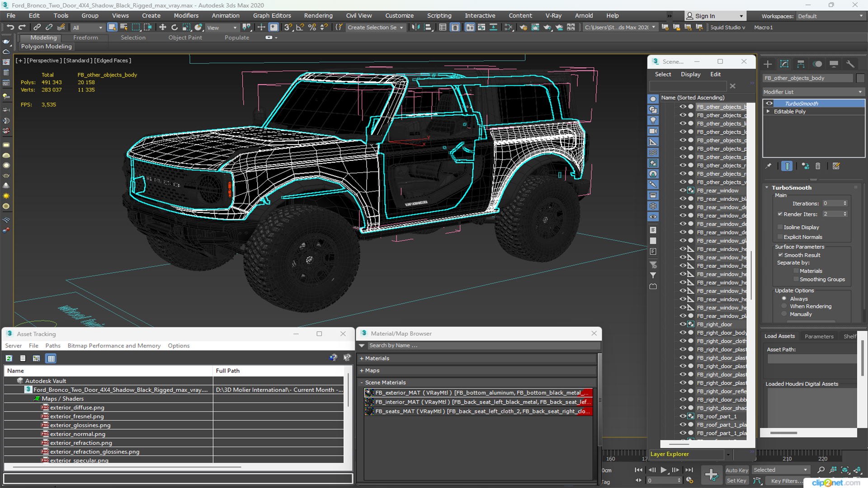
Task: Open the Graph Editors menu
Action: pyautogui.click(x=272, y=15)
